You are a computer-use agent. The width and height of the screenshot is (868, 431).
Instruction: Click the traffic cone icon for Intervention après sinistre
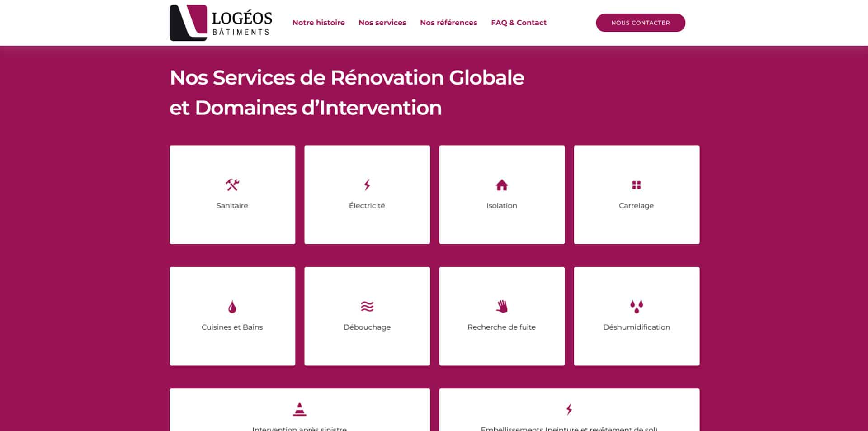pos(299,409)
